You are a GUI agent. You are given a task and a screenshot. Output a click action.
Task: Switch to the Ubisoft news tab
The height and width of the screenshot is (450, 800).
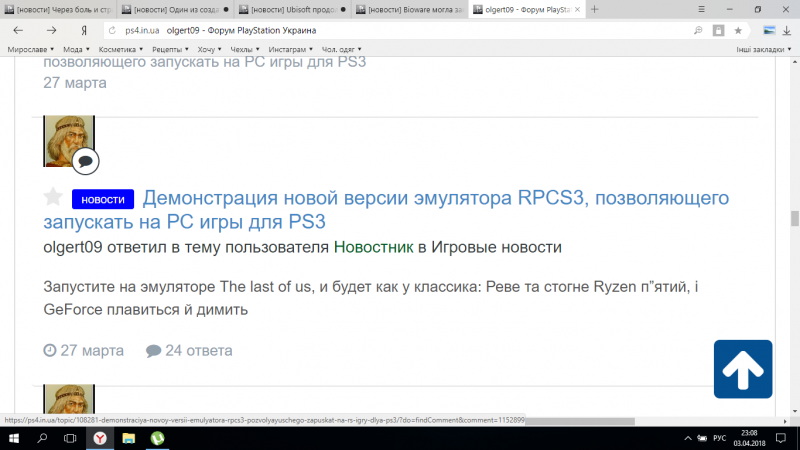coord(292,9)
